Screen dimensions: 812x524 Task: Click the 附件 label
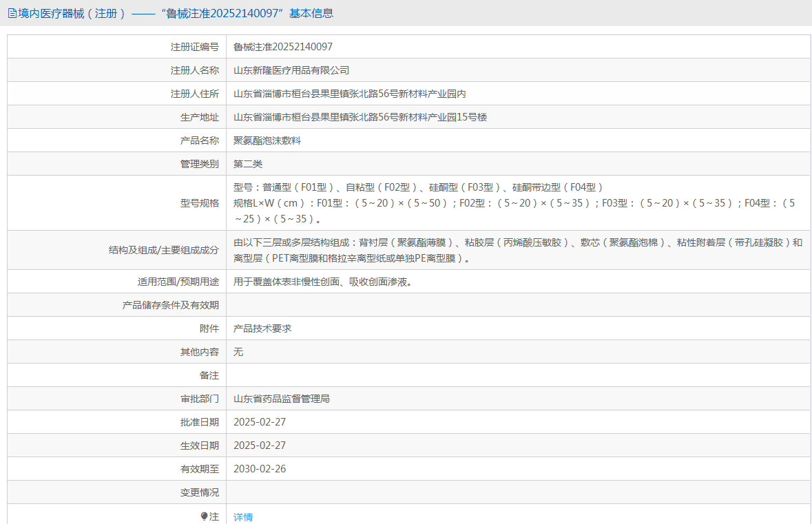click(x=209, y=329)
